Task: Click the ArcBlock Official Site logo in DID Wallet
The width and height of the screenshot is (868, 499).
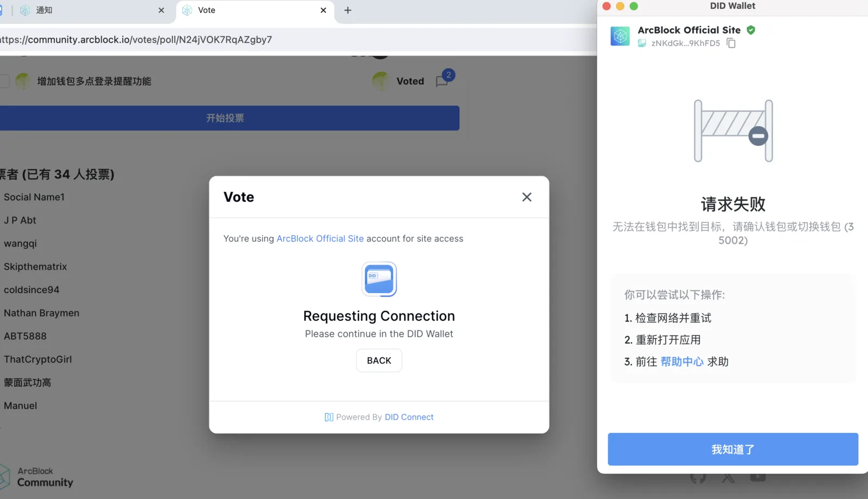Action: [x=620, y=36]
